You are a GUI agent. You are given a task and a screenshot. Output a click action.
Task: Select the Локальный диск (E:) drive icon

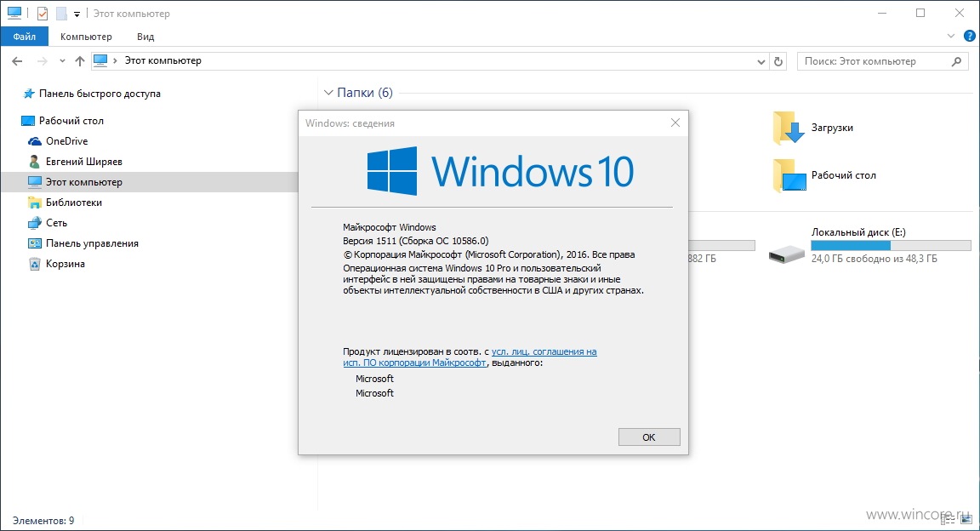coord(787,254)
